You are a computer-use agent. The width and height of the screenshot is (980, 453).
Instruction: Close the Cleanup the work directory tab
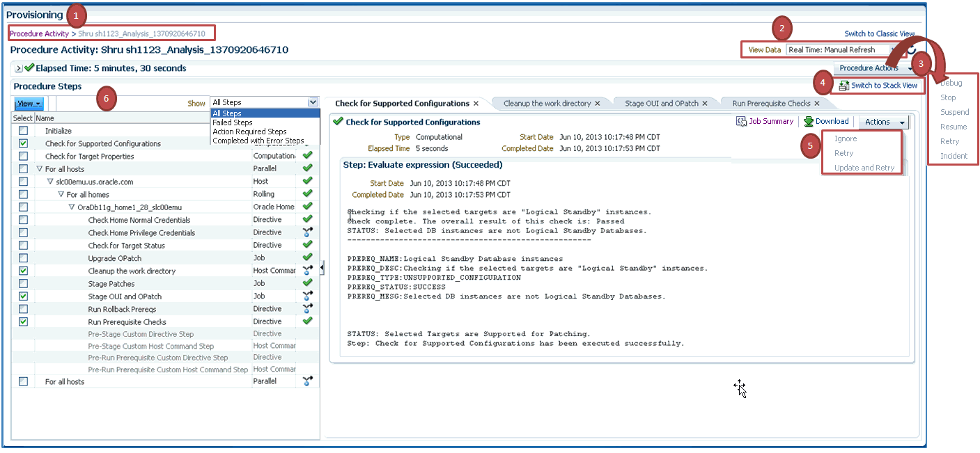pos(598,104)
